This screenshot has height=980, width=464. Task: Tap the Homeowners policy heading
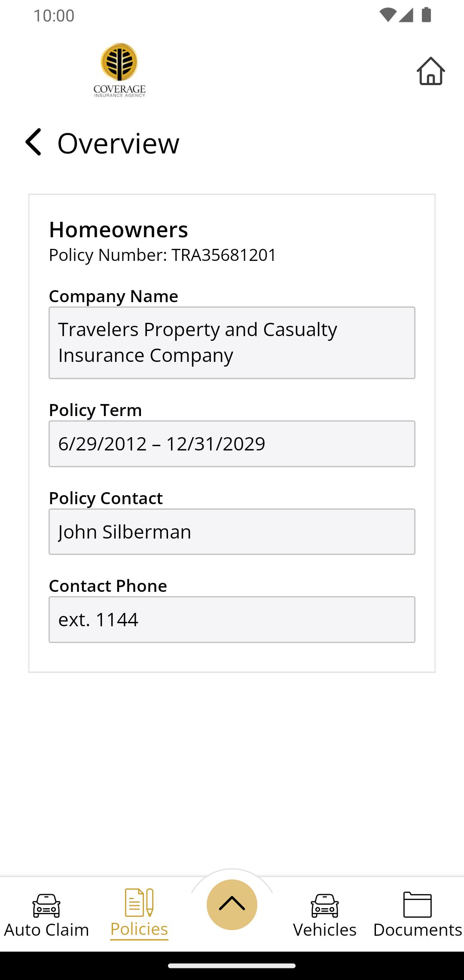[x=119, y=230]
